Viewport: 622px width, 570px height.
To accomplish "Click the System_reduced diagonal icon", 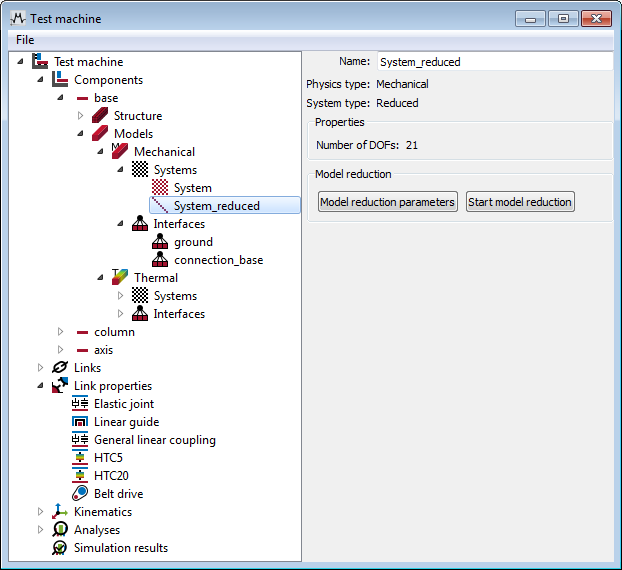I will [x=160, y=205].
